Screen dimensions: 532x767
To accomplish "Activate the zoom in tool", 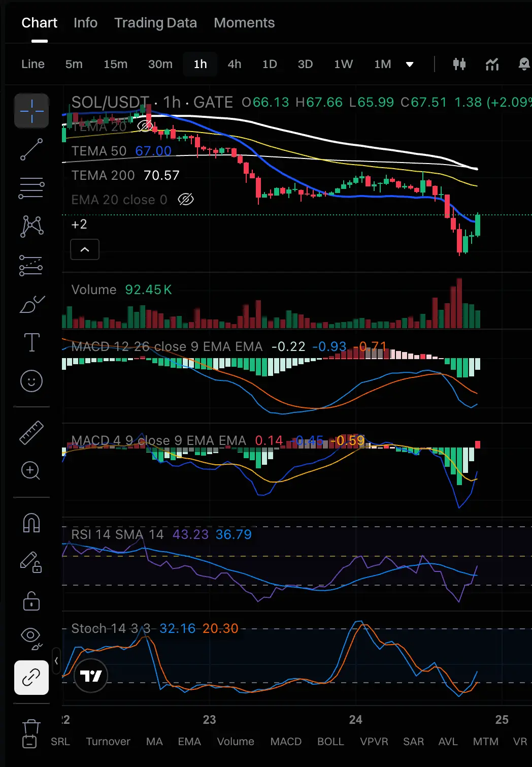I will [31, 471].
